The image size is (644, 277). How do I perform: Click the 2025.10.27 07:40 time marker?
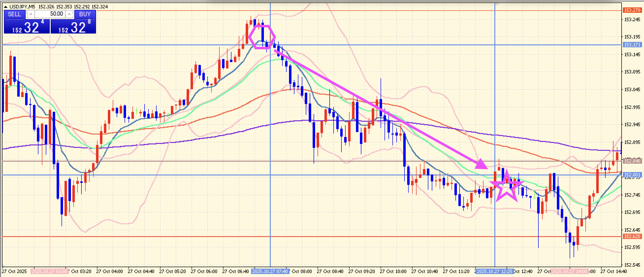(x=270, y=271)
